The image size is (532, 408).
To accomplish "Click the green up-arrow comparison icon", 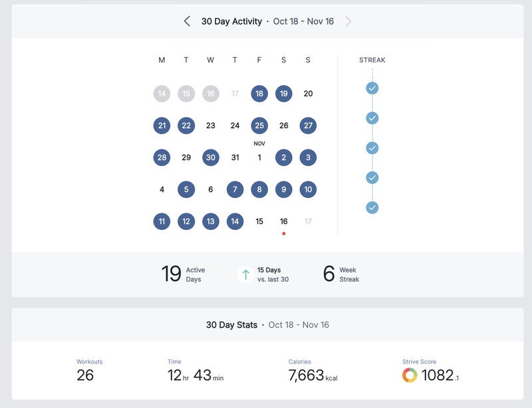I will [246, 274].
